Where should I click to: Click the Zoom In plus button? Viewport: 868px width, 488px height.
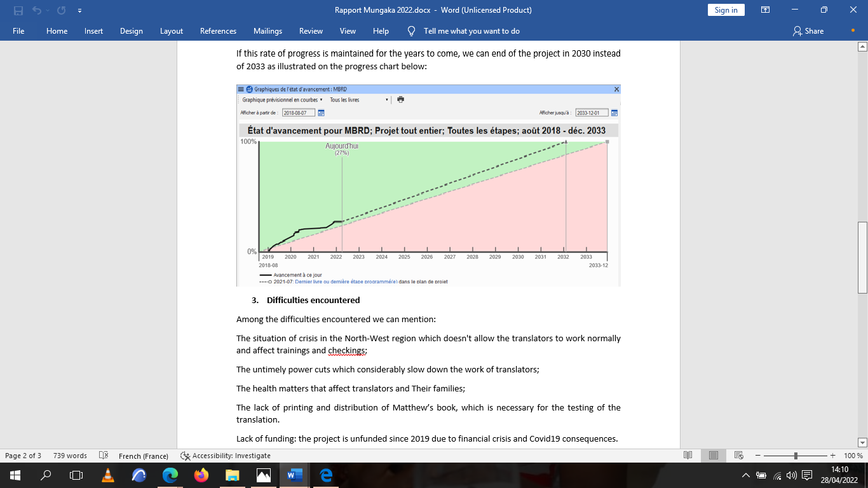[832, 456]
